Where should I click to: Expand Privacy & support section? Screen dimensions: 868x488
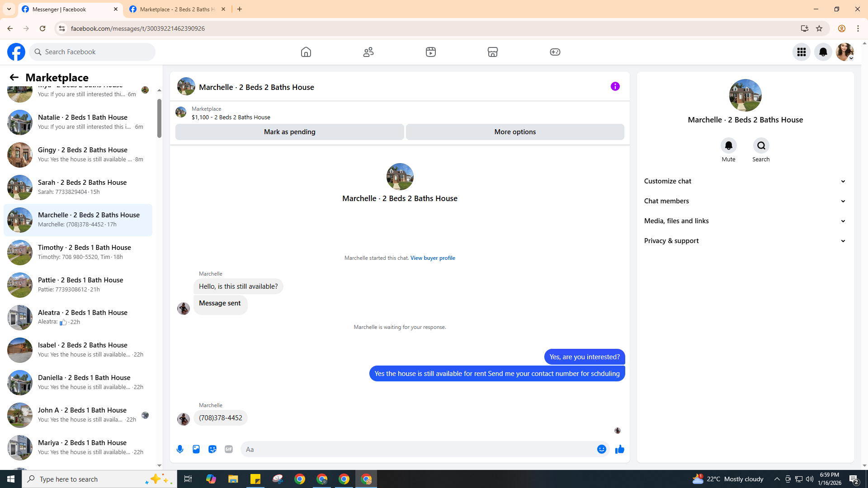(x=745, y=241)
